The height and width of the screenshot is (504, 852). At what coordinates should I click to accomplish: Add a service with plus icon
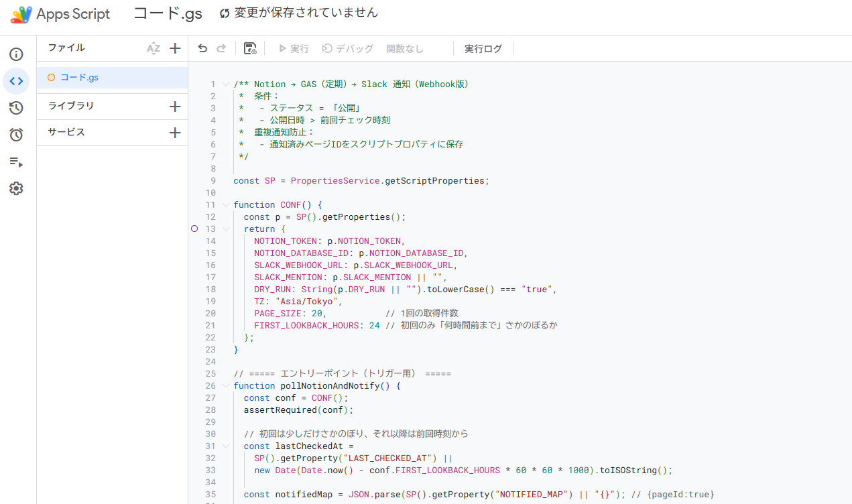(175, 133)
